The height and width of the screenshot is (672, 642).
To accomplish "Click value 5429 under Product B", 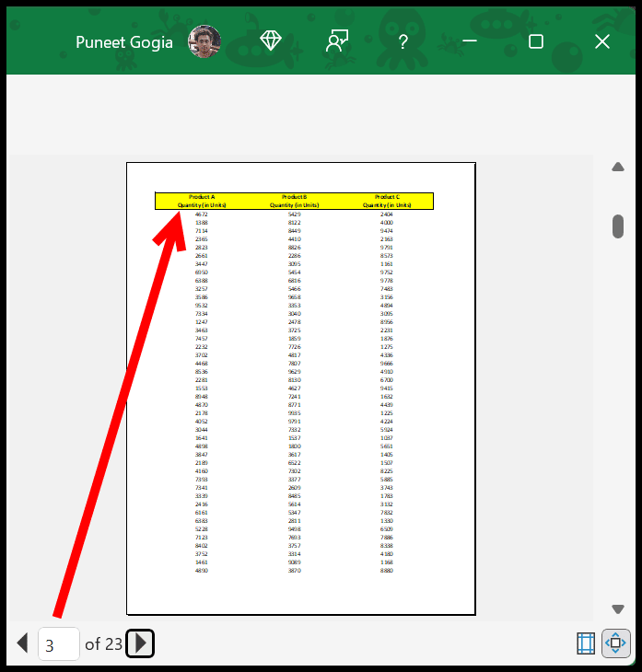I will click(294, 214).
